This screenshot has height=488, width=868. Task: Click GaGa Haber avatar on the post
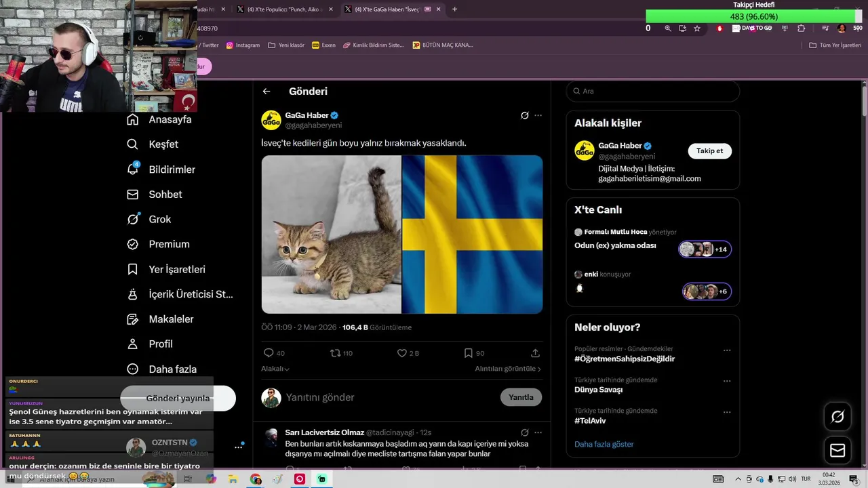point(271,120)
